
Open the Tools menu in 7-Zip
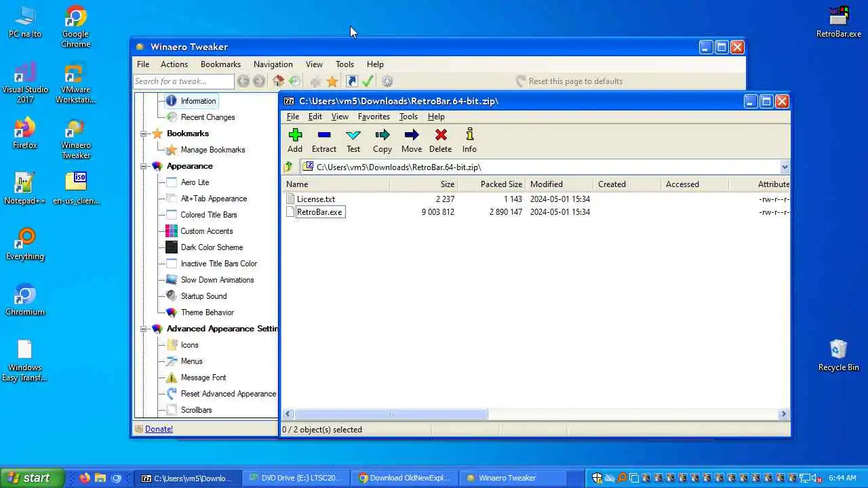(x=408, y=117)
